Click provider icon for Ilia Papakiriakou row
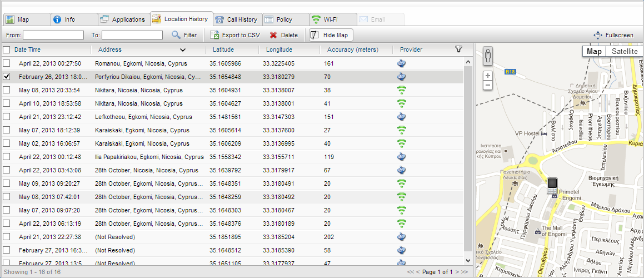Viewport: 644px width, 278px height. [401, 157]
